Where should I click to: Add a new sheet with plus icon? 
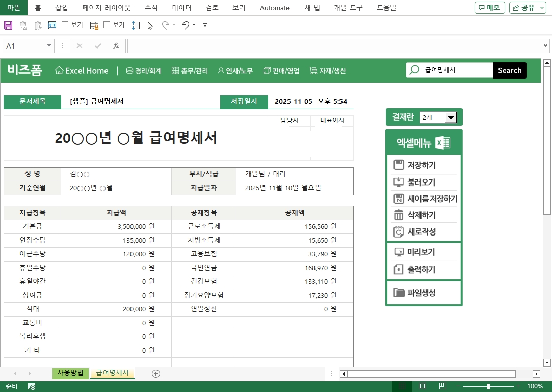(156, 374)
